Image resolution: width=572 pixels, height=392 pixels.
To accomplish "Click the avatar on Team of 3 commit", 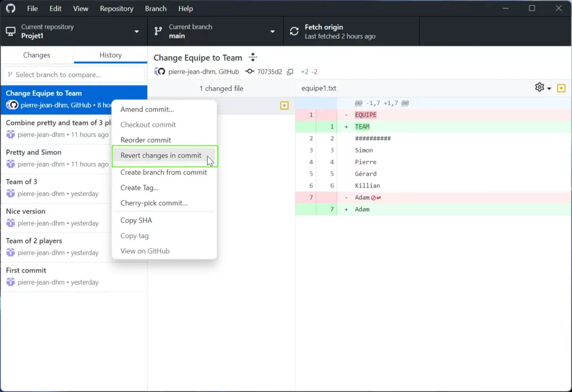I will point(11,194).
